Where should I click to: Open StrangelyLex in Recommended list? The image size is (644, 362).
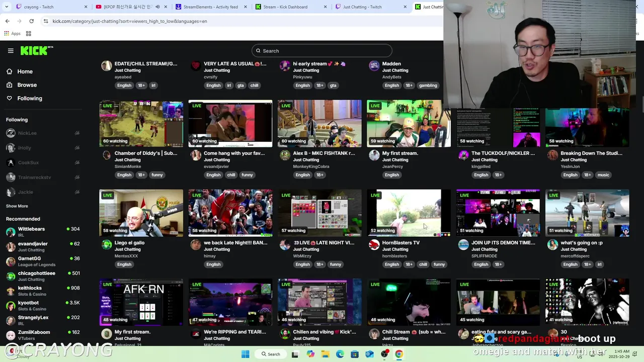pos(43,320)
